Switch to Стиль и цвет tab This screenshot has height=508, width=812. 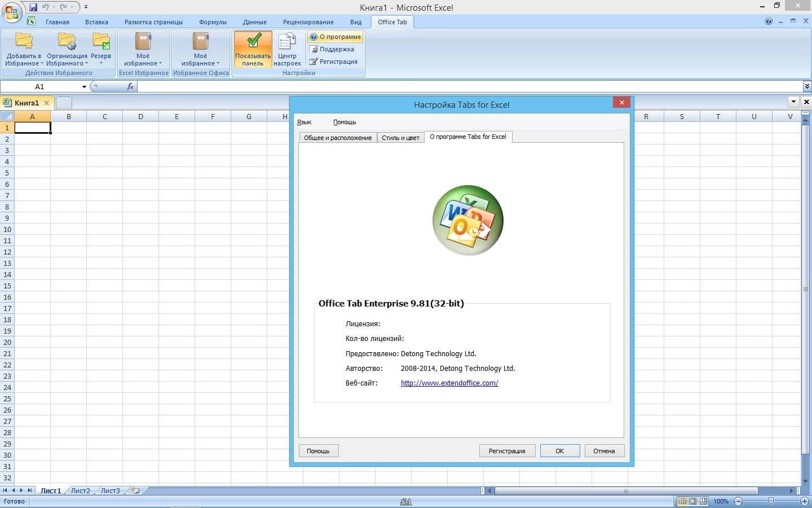coord(400,138)
